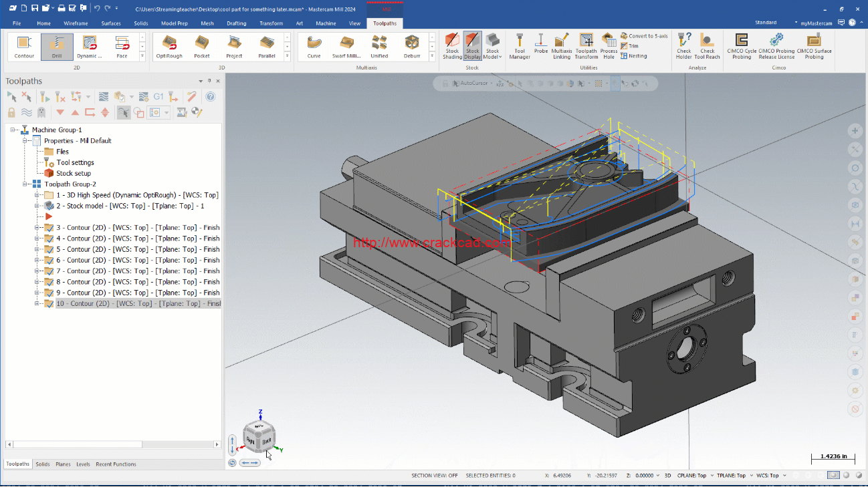The width and height of the screenshot is (868, 487).
Task: Click the Probe utility icon
Action: (541, 43)
